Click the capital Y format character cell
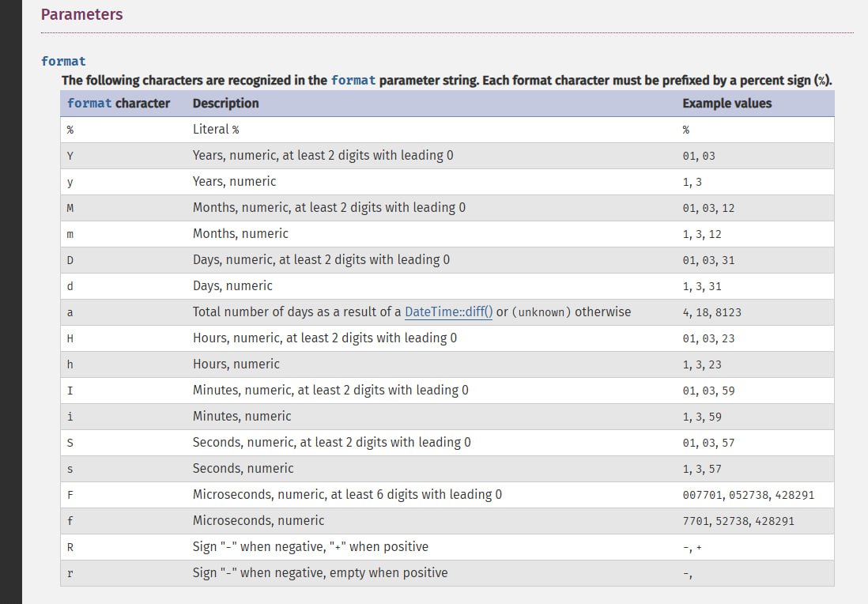The width and height of the screenshot is (868, 604). pos(70,156)
